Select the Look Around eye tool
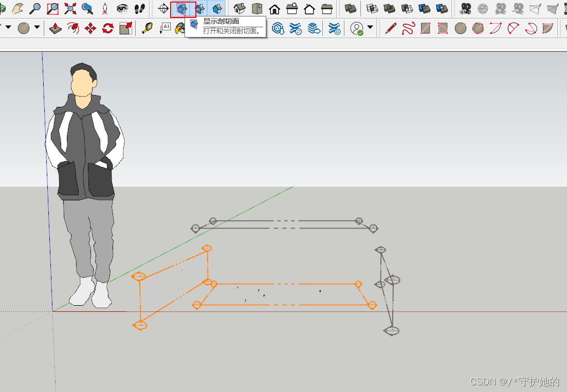Image resolution: width=567 pixels, height=392 pixels. [x=122, y=8]
